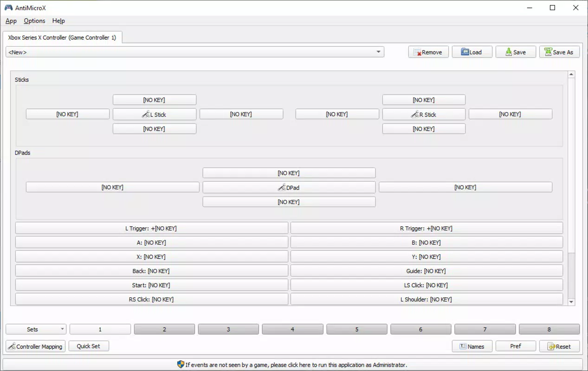Click DPad up [NO KEY] button
The height and width of the screenshot is (371, 588).
tap(289, 173)
